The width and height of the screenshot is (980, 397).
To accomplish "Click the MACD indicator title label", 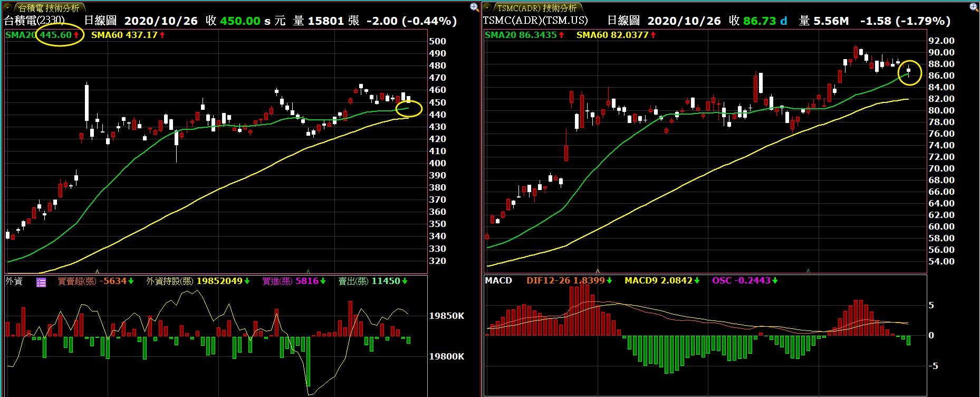I will [x=498, y=280].
